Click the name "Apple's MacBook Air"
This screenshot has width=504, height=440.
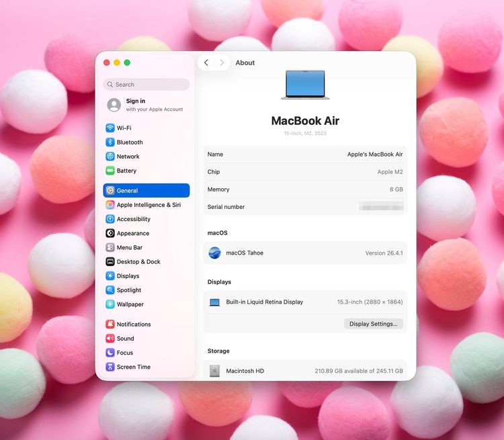tap(375, 155)
